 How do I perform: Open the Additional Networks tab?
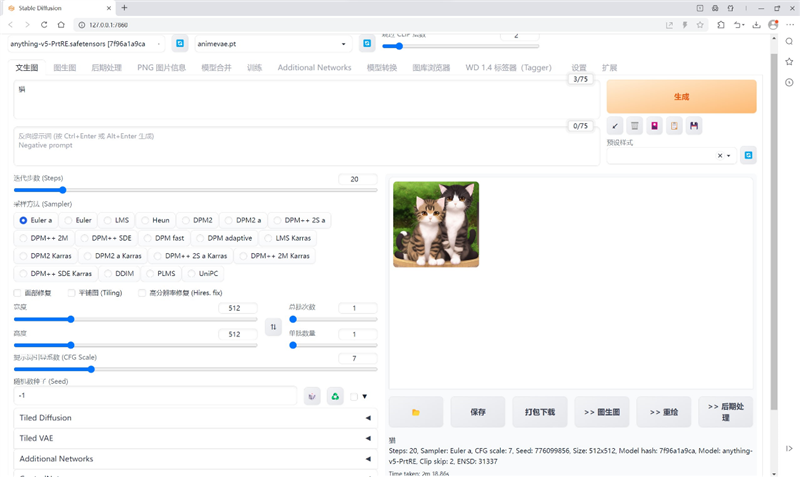coord(314,67)
